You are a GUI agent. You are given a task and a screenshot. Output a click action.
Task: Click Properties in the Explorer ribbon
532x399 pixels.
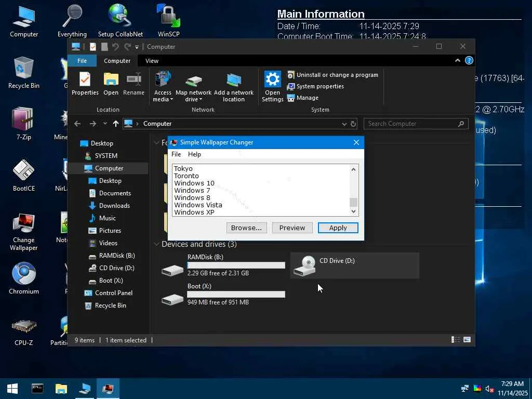[x=85, y=84]
